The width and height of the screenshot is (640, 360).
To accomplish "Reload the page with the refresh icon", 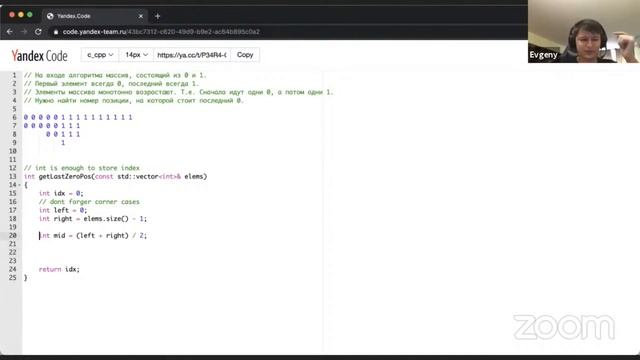I will 38,31.
